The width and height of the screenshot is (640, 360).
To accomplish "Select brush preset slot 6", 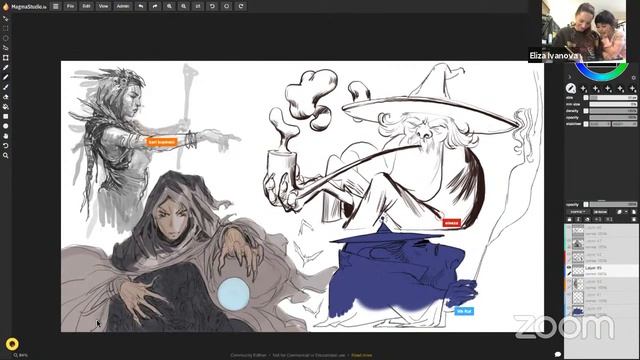I will 633,89.
